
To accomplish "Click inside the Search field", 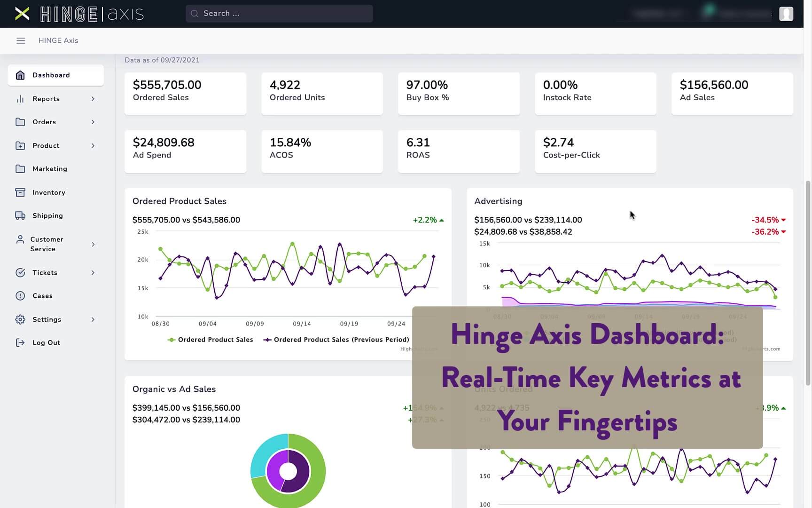I will [x=279, y=13].
